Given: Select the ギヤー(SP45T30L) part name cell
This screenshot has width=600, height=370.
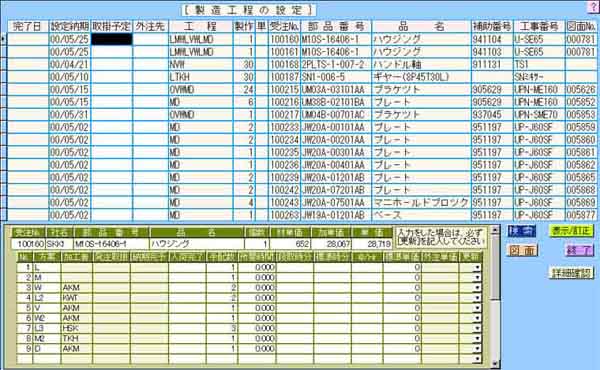Looking at the screenshot, I should [421, 77].
